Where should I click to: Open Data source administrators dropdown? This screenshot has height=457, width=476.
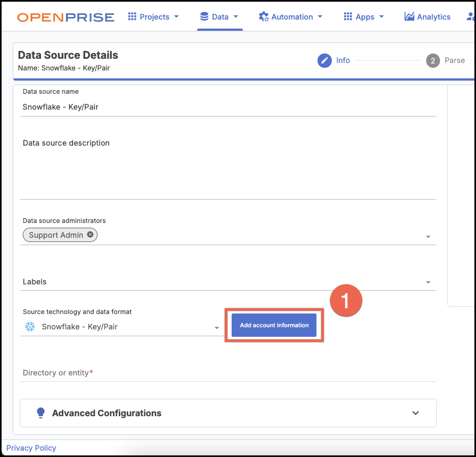pos(428,237)
